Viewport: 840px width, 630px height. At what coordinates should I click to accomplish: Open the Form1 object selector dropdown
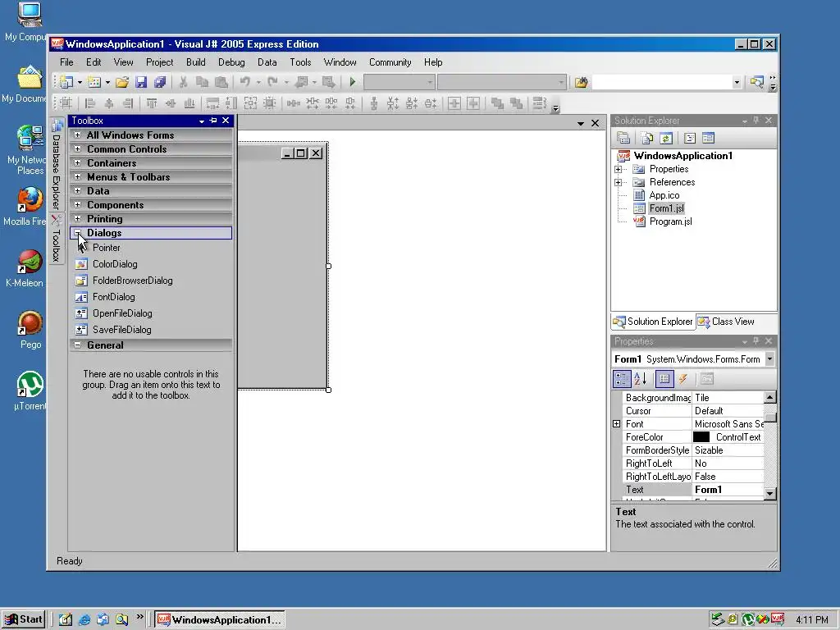tap(769, 359)
